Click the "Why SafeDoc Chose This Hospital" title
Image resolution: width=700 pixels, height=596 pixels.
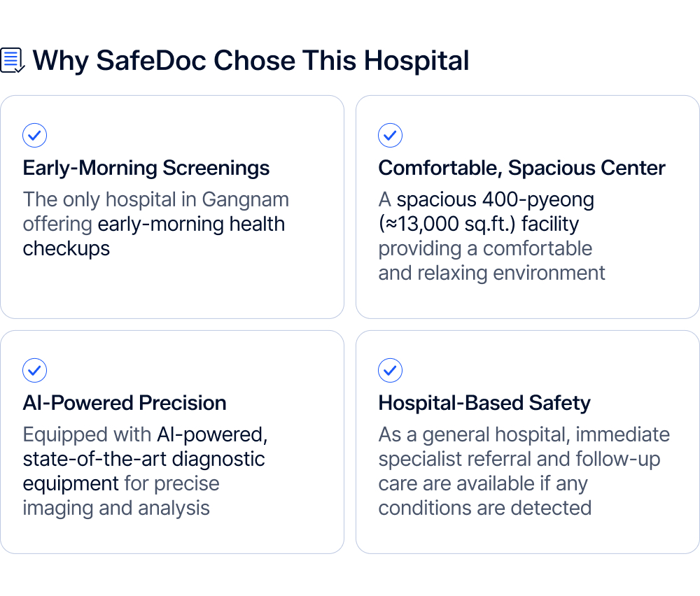[251, 61]
